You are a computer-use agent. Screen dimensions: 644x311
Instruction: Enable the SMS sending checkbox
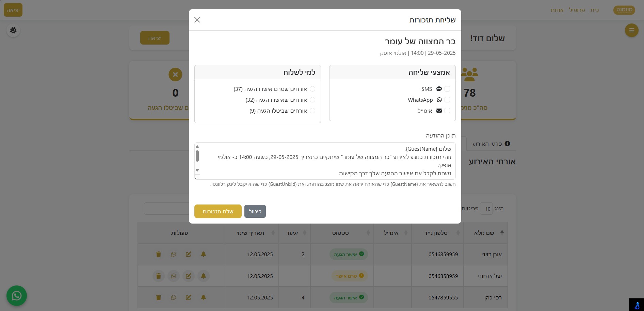click(x=448, y=89)
